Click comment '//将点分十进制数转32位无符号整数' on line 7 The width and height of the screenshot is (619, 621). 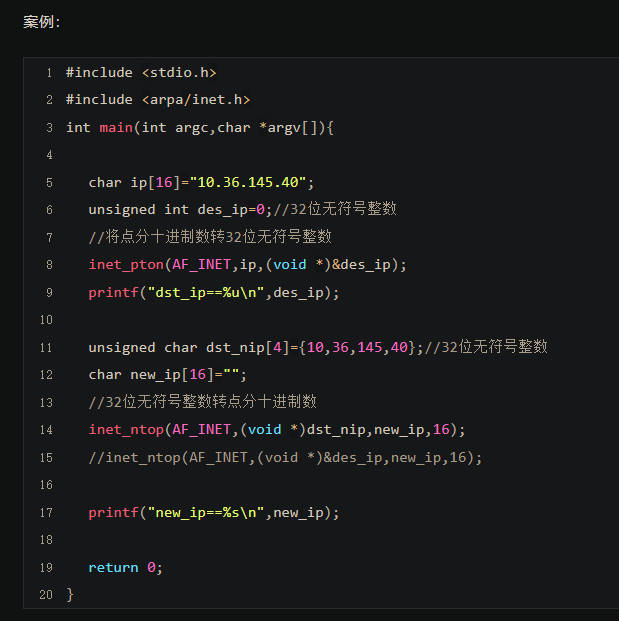pyautogui.click(x=210, y=237)
